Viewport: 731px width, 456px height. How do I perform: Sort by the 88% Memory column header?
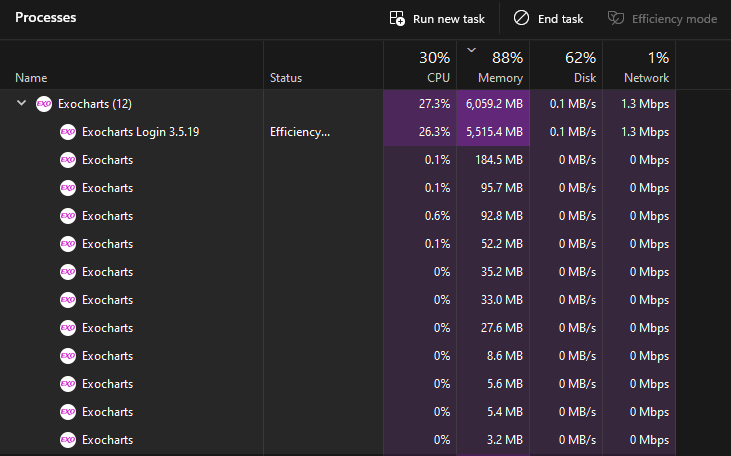[x=493, y=65]
